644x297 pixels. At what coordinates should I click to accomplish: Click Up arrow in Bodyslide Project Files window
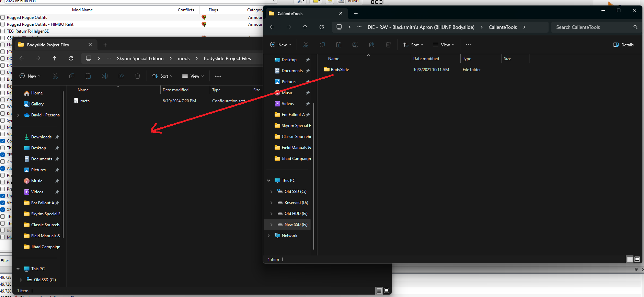(55, 58)
